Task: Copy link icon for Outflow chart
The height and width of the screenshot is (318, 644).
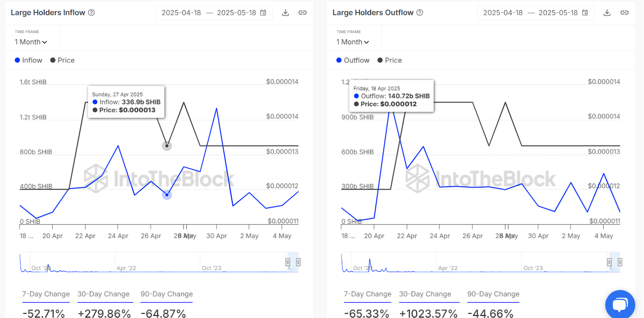Action: [x=624, y=13]
